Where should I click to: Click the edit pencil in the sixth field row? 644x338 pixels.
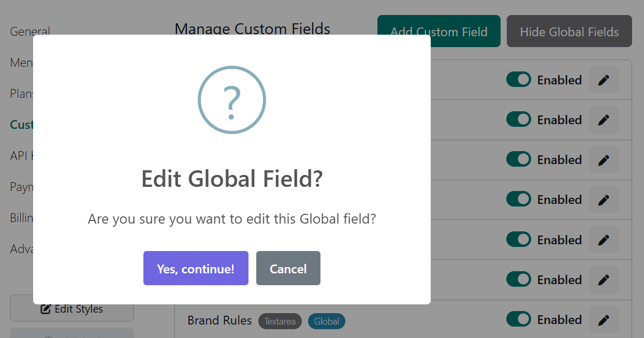pyautogui.click(x=604, y=280)
